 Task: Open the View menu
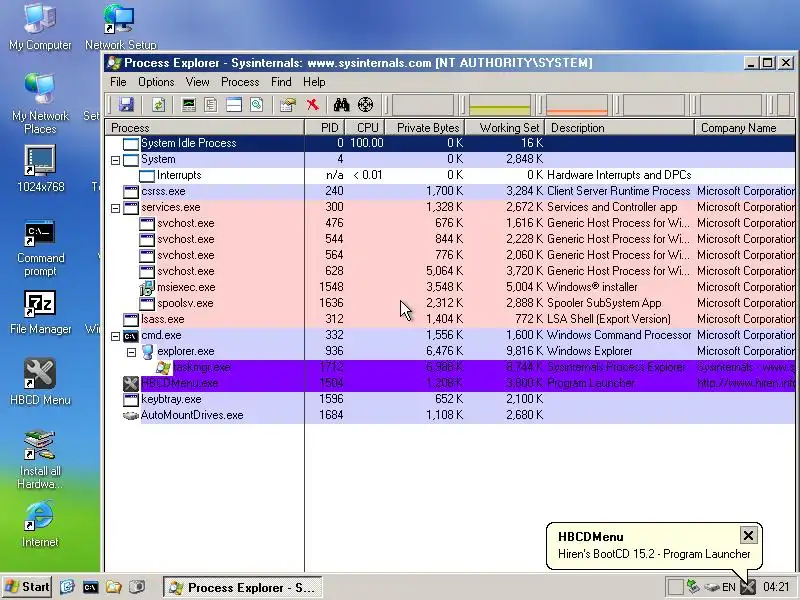tap(197, 82)
